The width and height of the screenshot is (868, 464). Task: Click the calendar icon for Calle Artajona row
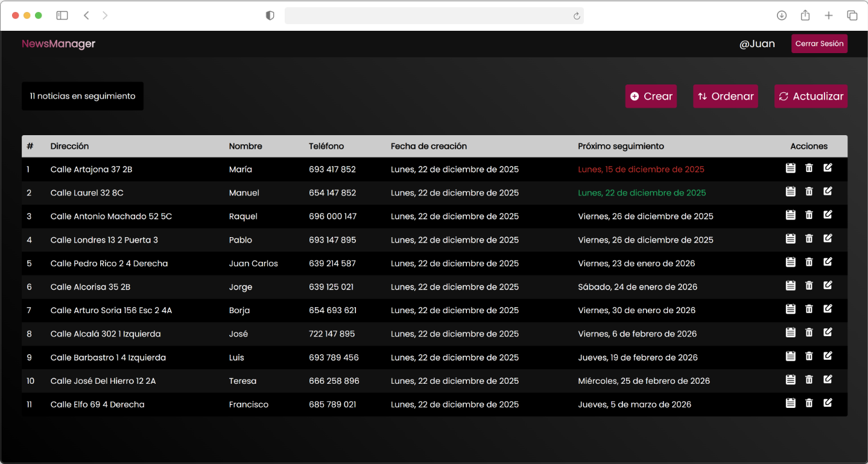790,168
